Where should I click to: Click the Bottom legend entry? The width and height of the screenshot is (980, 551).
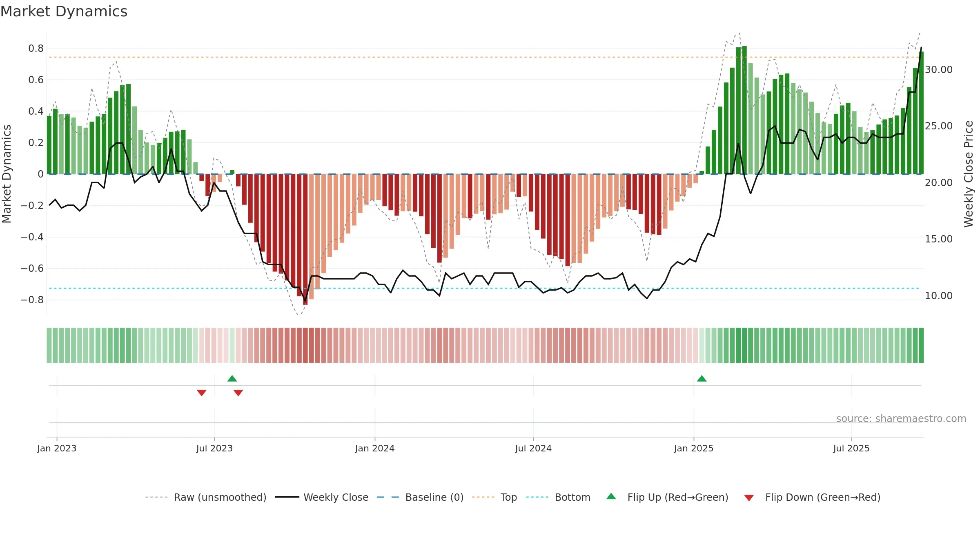[x=558, y=497]
